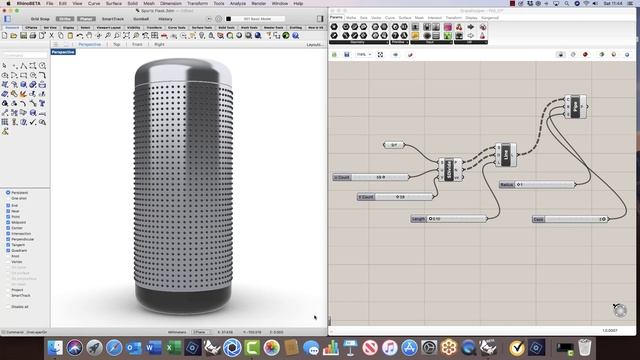Open the Surface menu in menu bar
The width and height of the screenshot is (640, 360).
point(113,3)
